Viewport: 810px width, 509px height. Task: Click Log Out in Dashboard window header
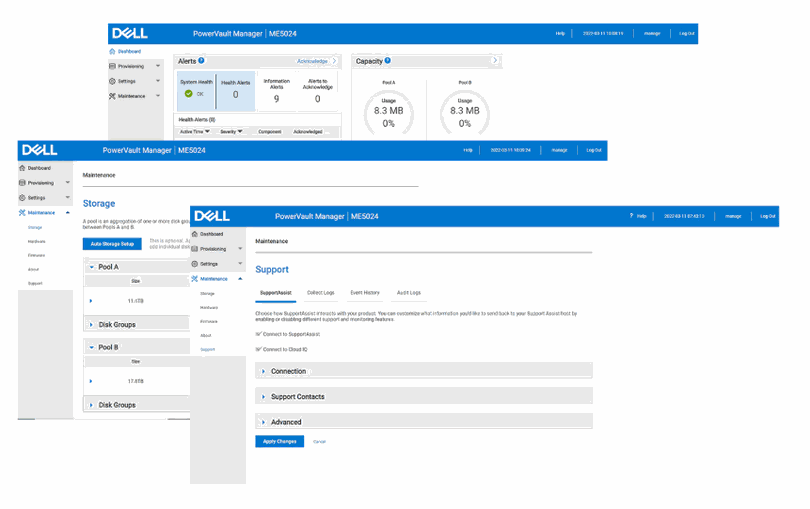coord(687,34)
